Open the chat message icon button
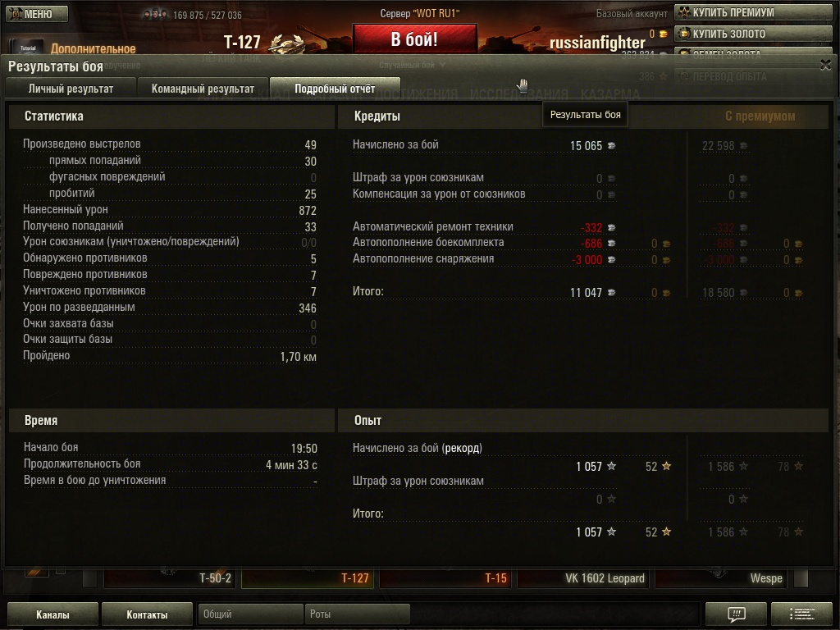Viewport: 840px width, 630px height. tap(737, 614)
